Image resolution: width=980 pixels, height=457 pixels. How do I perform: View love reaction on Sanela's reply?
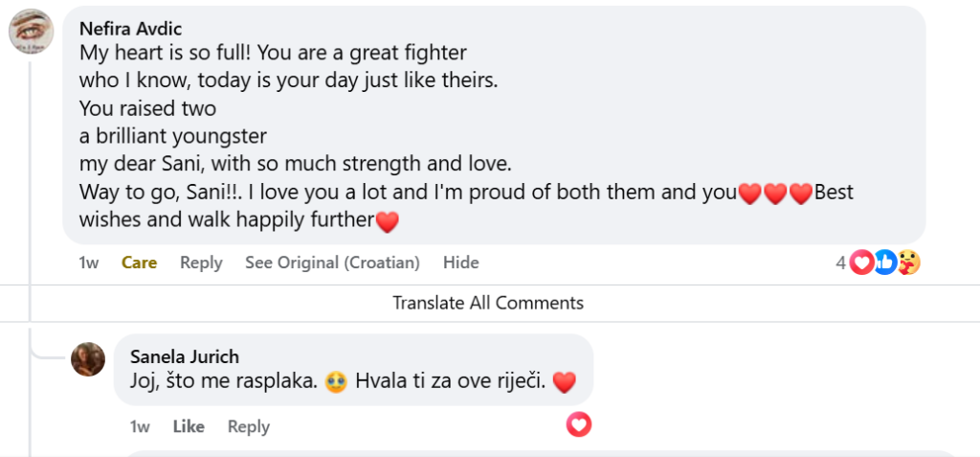click(578, 424)
